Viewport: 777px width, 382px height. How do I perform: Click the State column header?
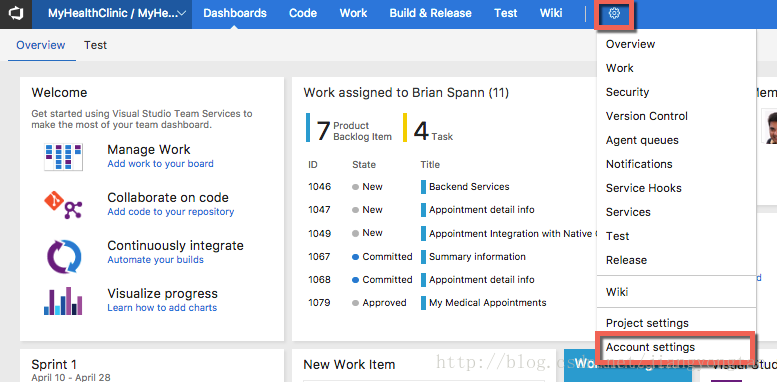(x=364, y=164)
